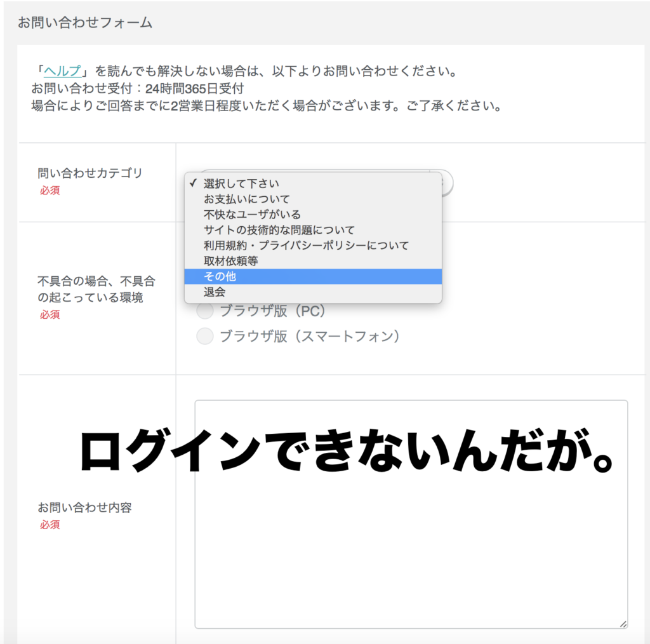Click the お問い合わせフォーム page heading
The image size is (650, 644).
[x=85, y=23]
